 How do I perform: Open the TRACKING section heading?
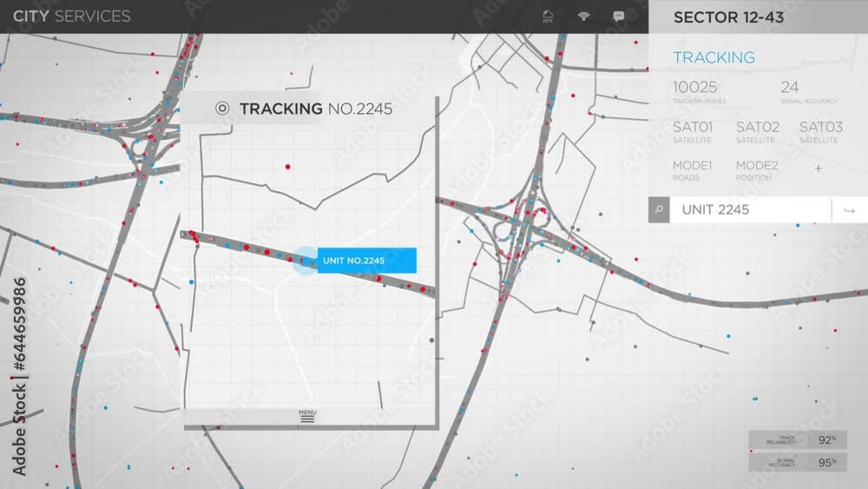pos(713,57)
